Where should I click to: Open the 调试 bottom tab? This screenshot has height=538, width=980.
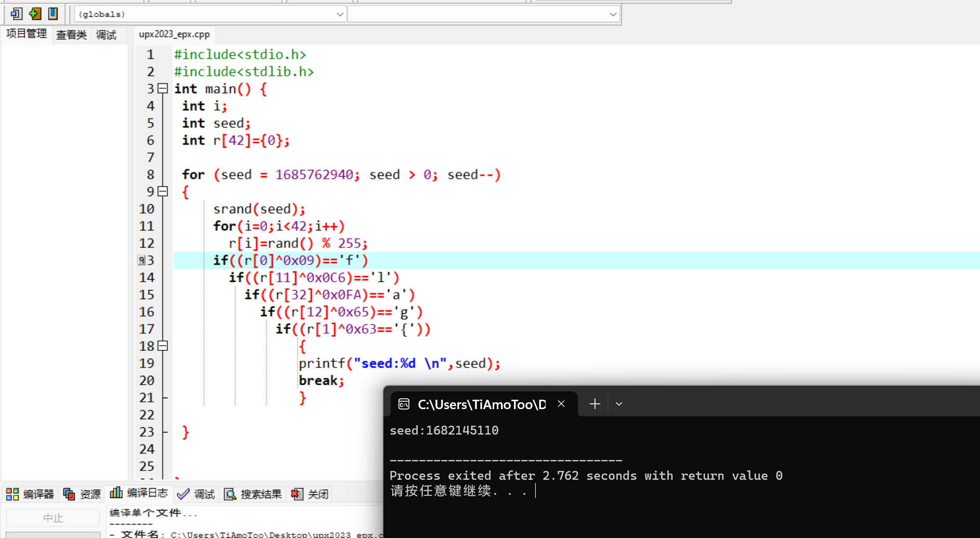[x=196, y=494]
